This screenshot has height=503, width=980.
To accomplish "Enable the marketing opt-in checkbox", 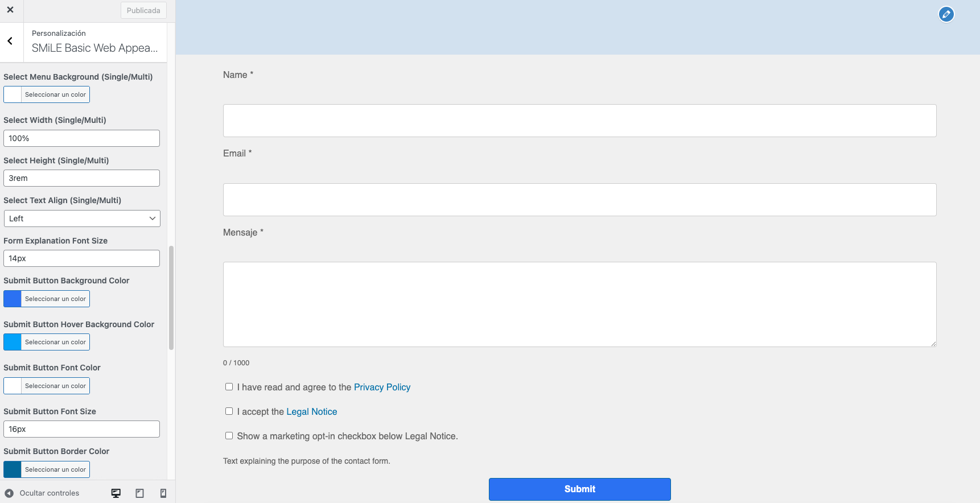I will [x=229, y=436].
